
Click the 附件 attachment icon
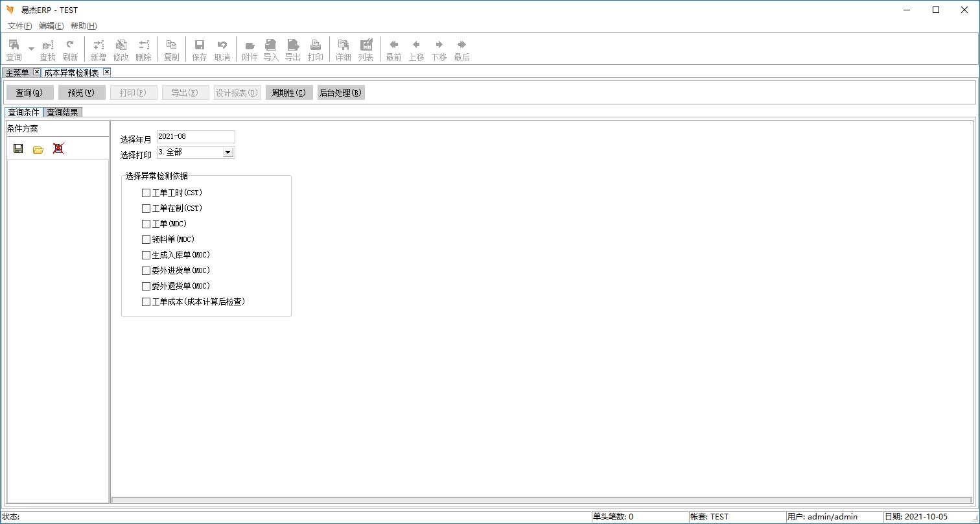pyautogui.click(x=250, y=50)
